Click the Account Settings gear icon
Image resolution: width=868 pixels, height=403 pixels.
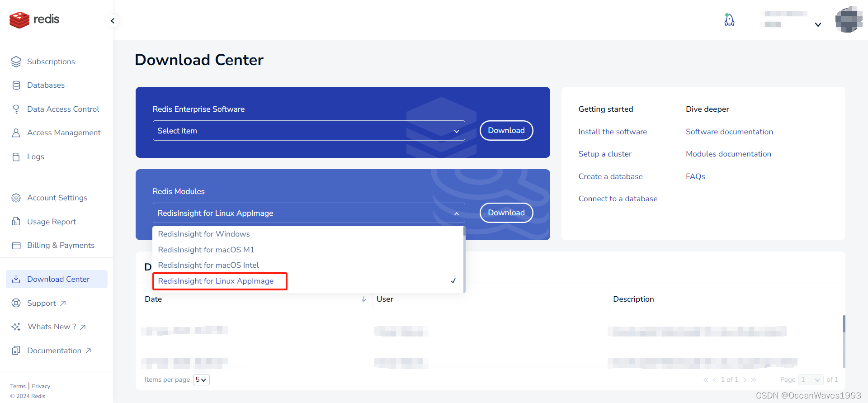click(16, 198)
